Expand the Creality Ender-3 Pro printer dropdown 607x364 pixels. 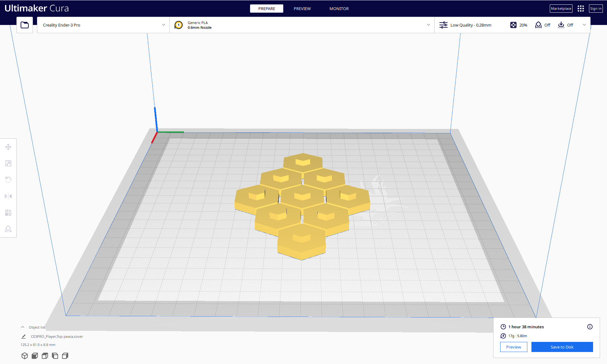103,25
